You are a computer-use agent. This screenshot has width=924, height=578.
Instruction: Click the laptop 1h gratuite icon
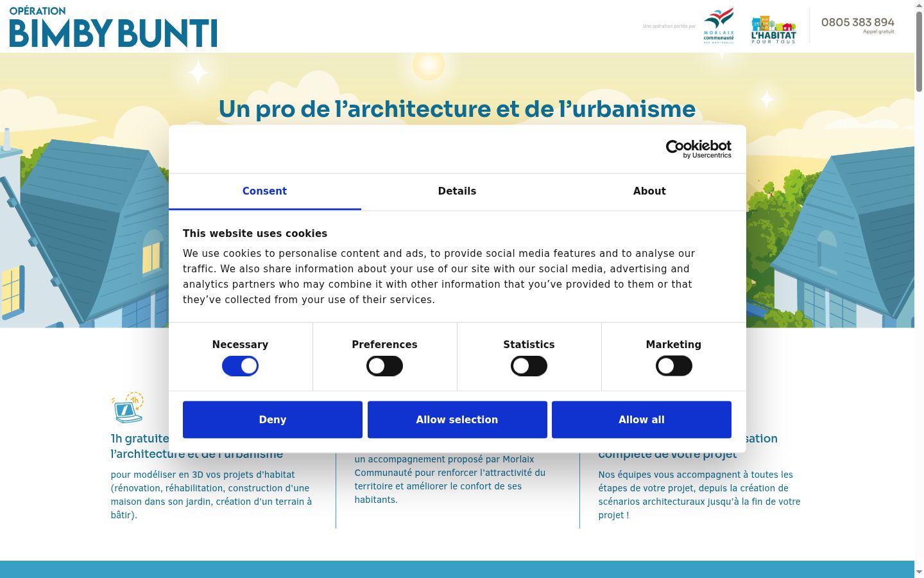[127, 407]
